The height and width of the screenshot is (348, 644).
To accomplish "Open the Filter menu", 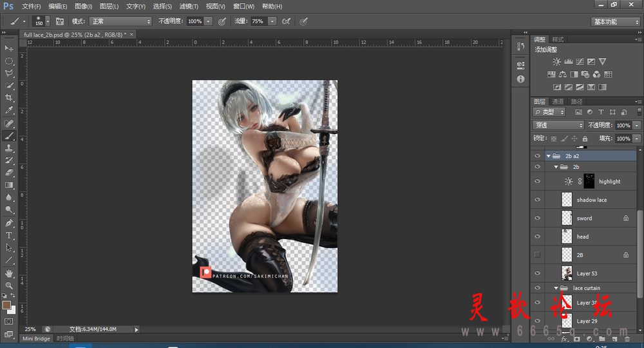I will click(x=189, y=6).
